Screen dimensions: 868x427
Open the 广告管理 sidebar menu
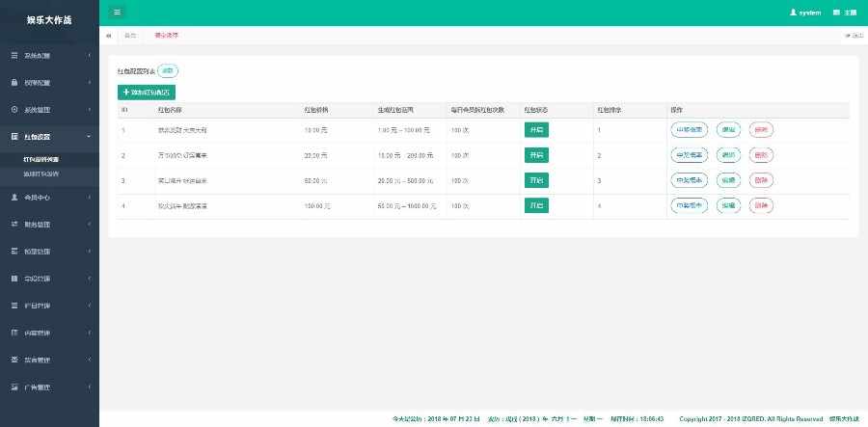tap(49, 387)
